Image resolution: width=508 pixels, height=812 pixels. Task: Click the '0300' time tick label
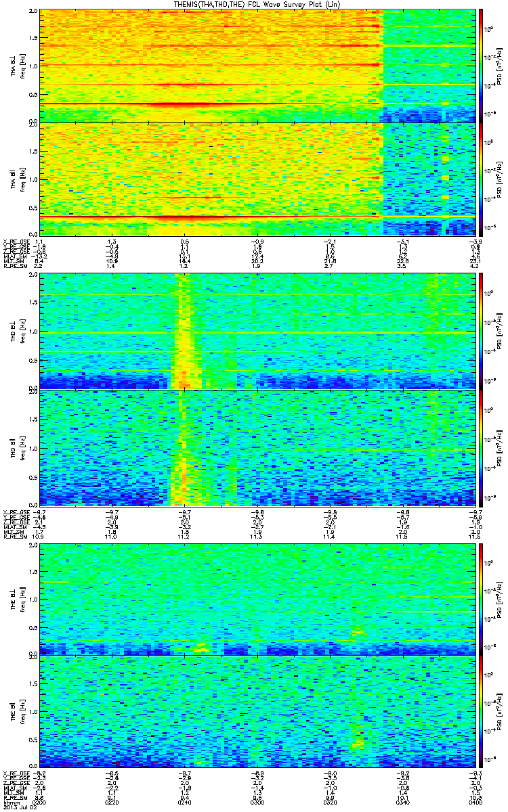(257, 802)
